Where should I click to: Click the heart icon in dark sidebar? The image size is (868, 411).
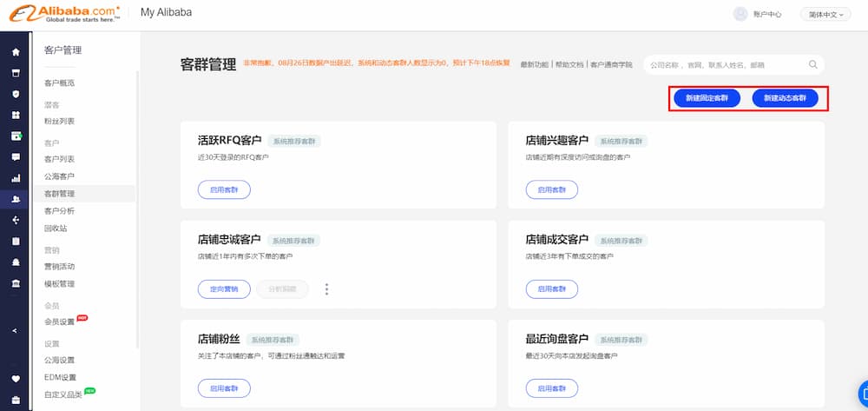[x=16, y=379]
